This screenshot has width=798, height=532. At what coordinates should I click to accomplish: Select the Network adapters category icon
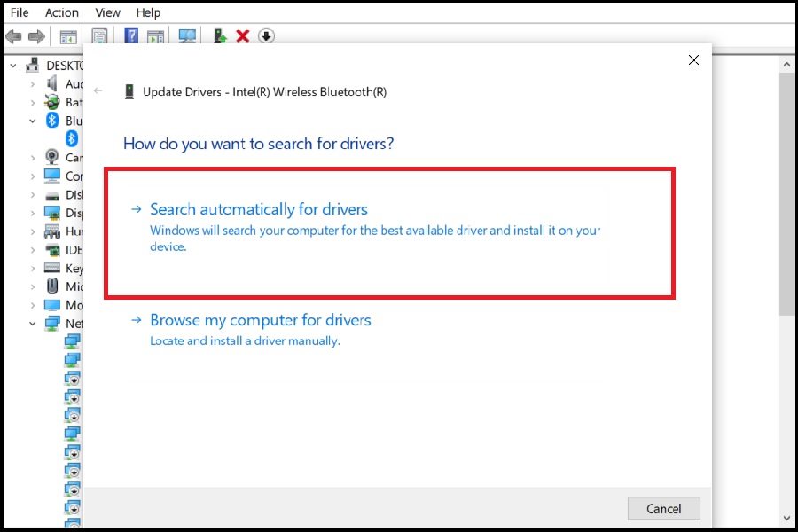tap(52, 324)
